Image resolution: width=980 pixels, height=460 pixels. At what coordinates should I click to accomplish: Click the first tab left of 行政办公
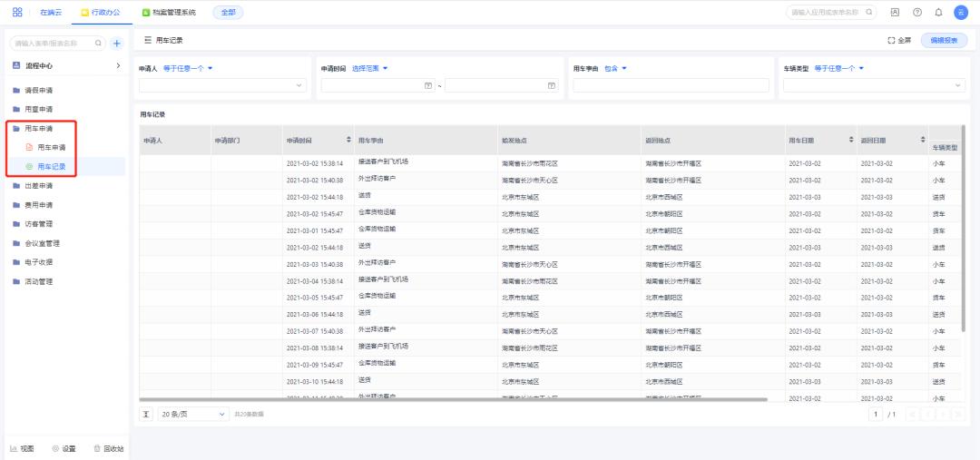pyautogui.click(x=51, y=12)
